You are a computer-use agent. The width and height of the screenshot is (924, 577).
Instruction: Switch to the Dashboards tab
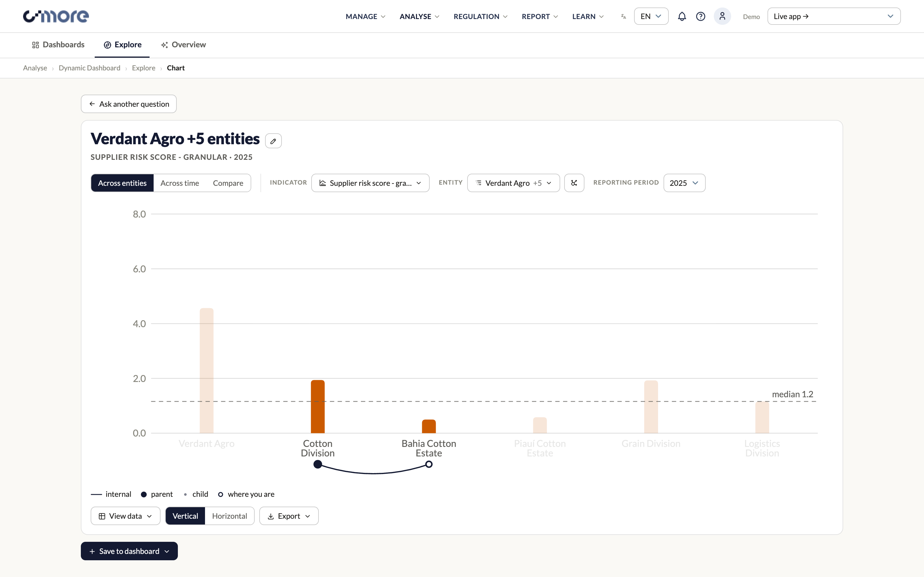[58, 45]
